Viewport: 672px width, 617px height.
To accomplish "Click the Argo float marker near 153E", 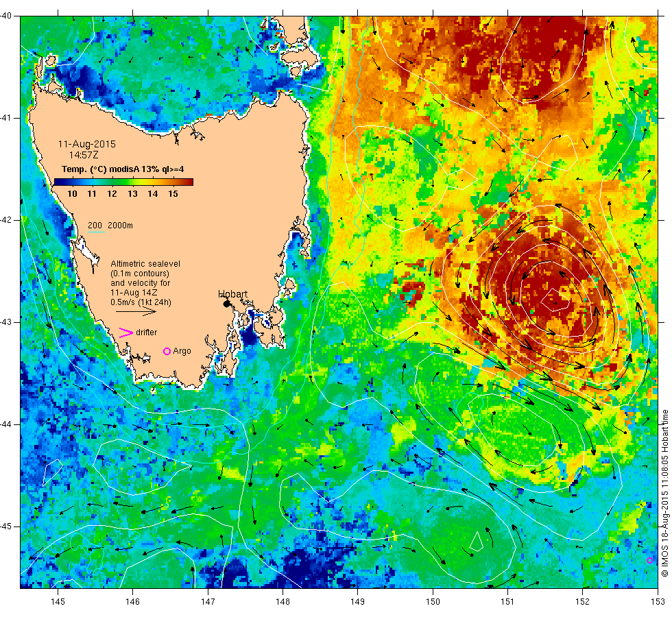I will coord(650,561).
